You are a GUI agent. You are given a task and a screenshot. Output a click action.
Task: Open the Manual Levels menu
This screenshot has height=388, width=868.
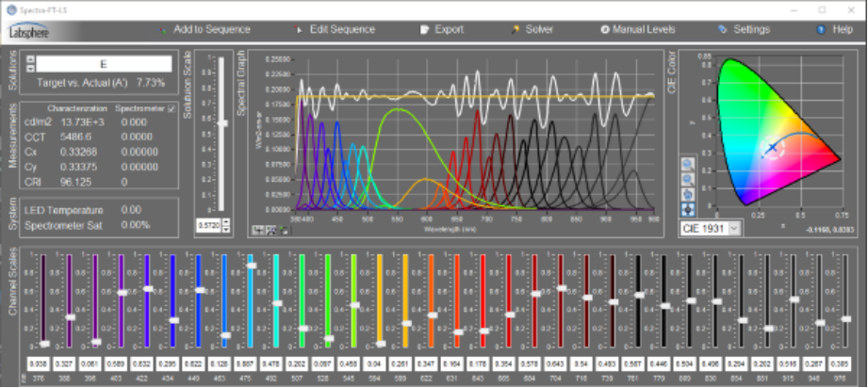(x=638, y=29)
